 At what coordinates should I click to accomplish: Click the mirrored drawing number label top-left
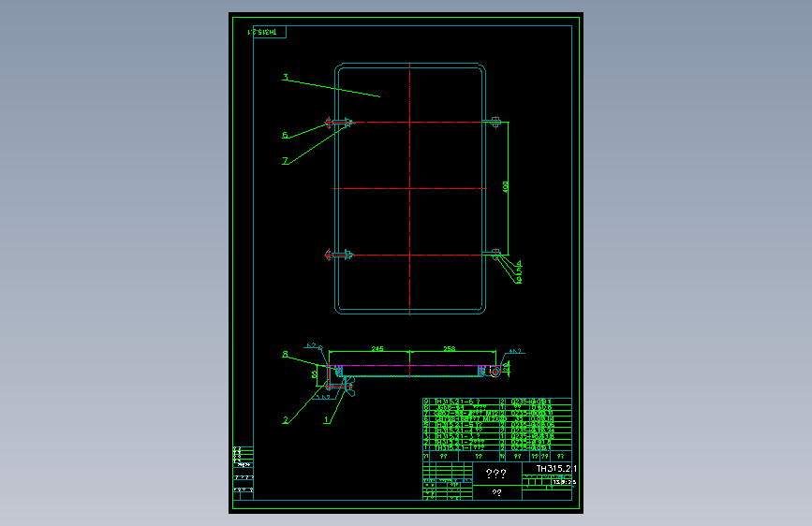pos(262,32)
